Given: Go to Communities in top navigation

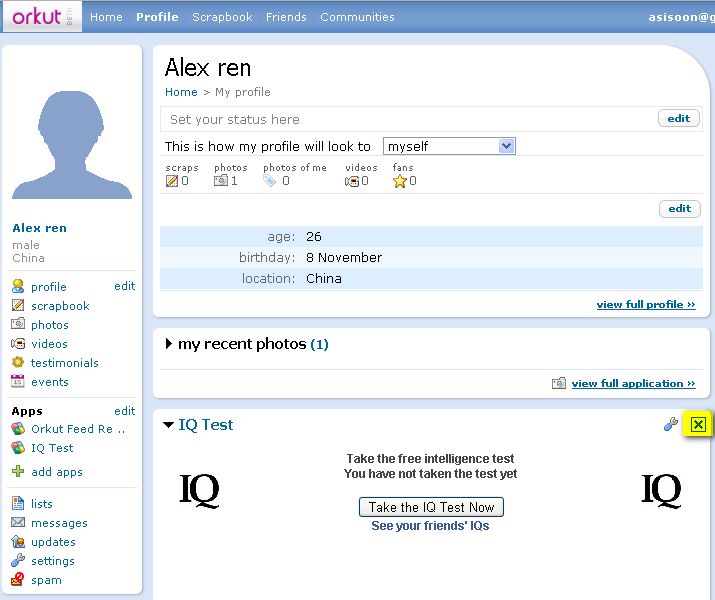Looking at the screenshot, I should (357, 17).
